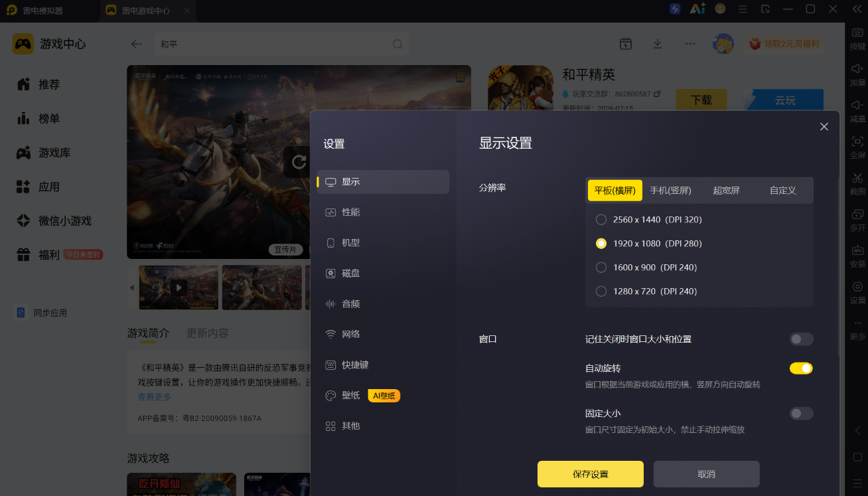Enable the 固定大小 toggle

pos(801,414)
